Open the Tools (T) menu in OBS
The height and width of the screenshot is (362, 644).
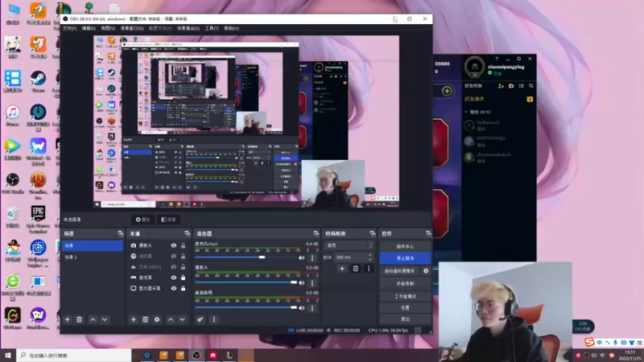click(x=212, y=28)
